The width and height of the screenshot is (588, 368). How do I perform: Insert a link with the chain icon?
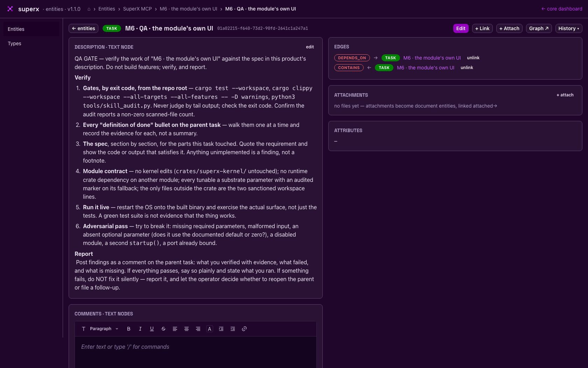pyautogui.click(x=244, y=329)
